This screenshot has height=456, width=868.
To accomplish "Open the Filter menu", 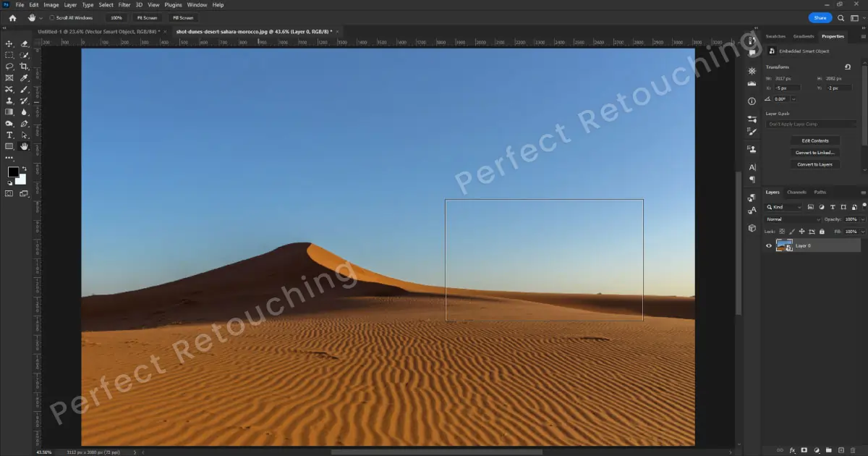I will click(x=124, y=5).
